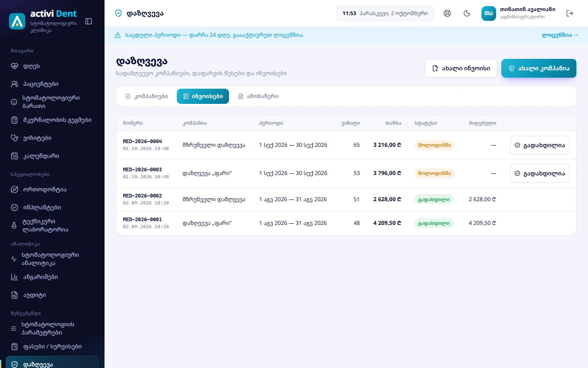Click the date and time display 11:53
The height and width of the screenshot is (368, 588).
pos(385,13)
